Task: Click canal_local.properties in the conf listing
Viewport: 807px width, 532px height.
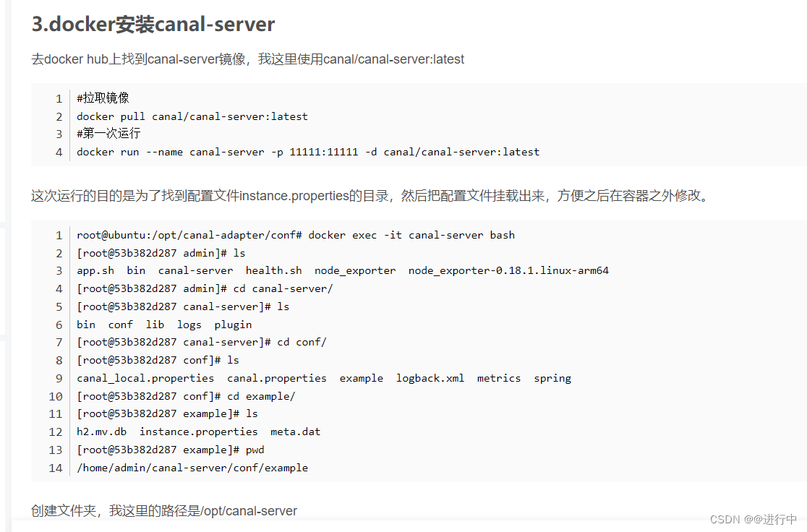Action: pyautogui.click(x=145, y=378)
